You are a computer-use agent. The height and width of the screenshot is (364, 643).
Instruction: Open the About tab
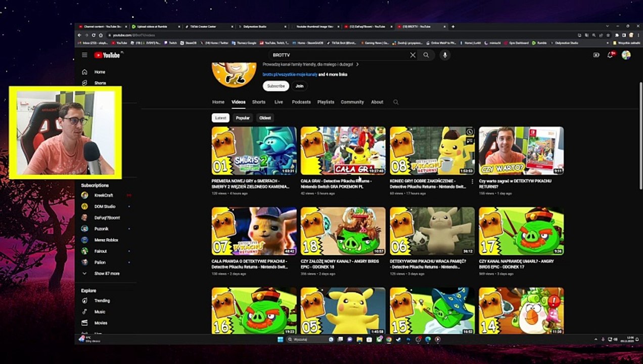pos(377,102)
